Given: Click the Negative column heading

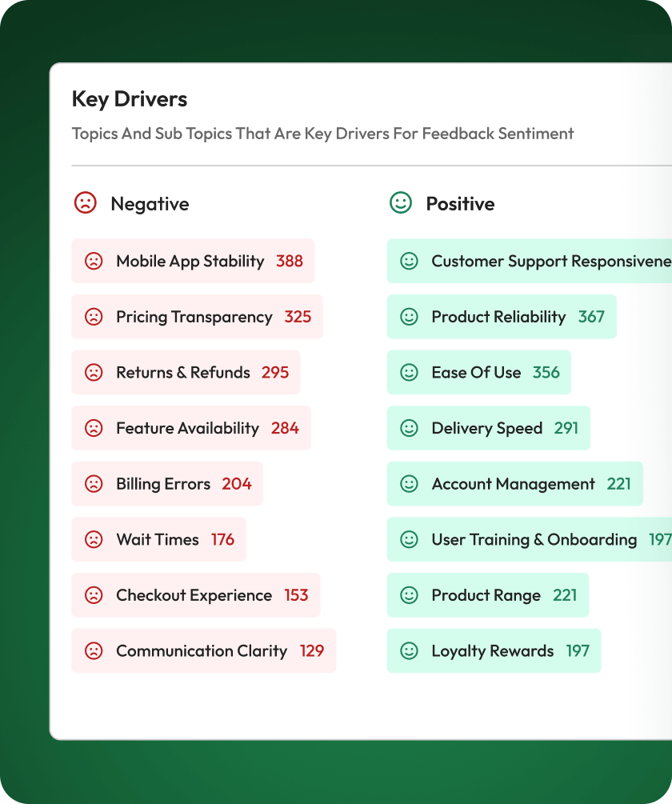Looking at the screenshot, I should pos(150,204).
